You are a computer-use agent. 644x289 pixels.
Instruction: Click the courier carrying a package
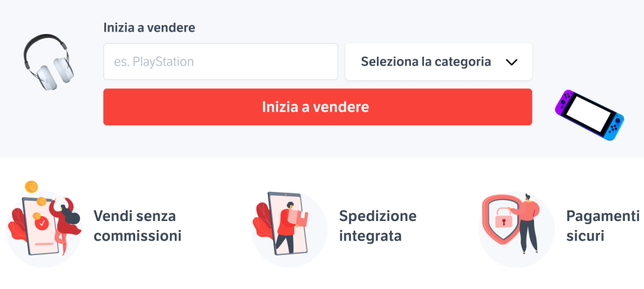coord(289,227)
